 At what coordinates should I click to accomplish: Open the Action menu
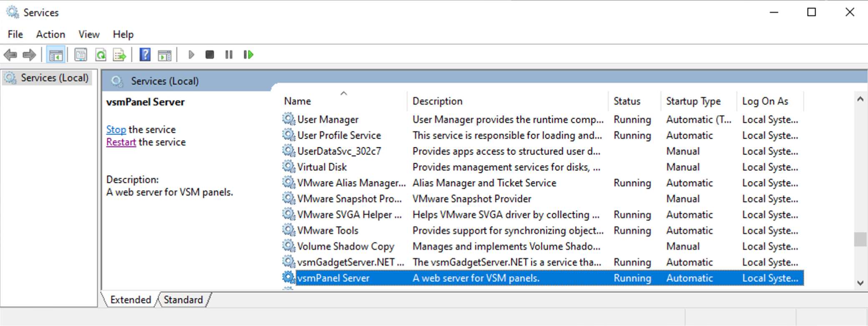point(50,34)
